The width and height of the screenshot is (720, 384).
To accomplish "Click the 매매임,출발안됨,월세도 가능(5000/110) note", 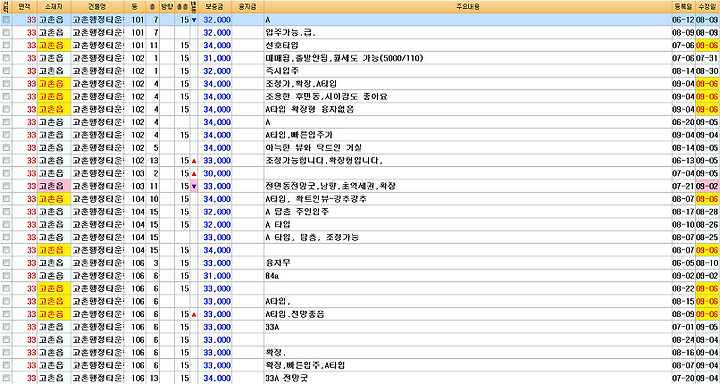I will tap(344, 58).
